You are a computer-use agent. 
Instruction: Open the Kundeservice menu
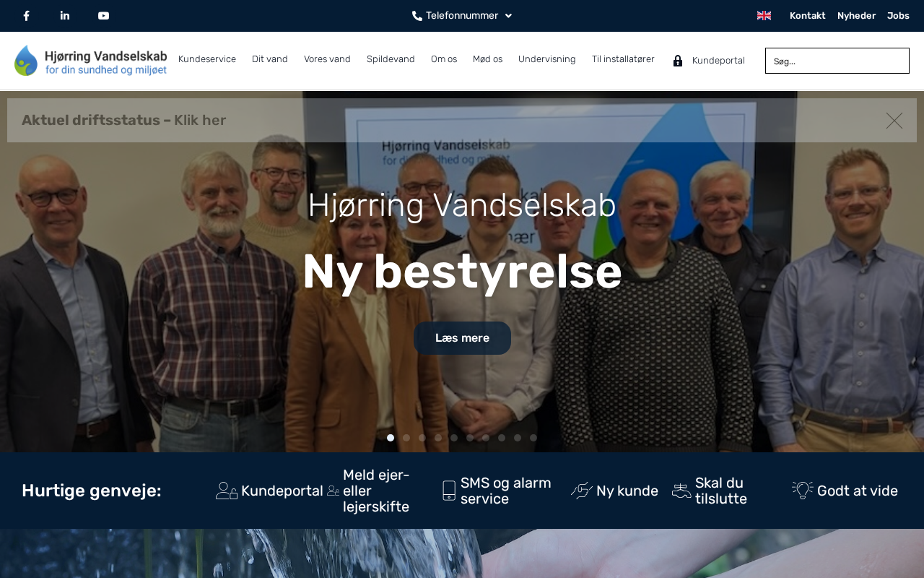207,59
